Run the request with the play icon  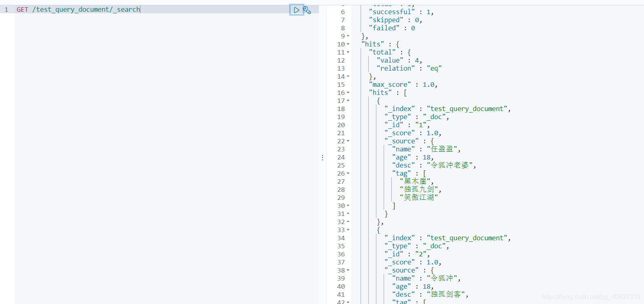click(296, 10)
